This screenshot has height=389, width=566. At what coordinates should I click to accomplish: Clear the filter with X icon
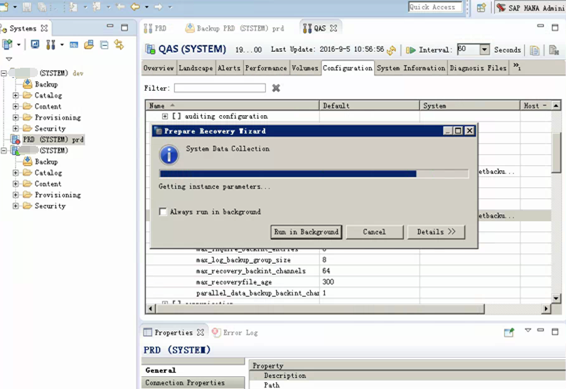click(x=276, y=88)
